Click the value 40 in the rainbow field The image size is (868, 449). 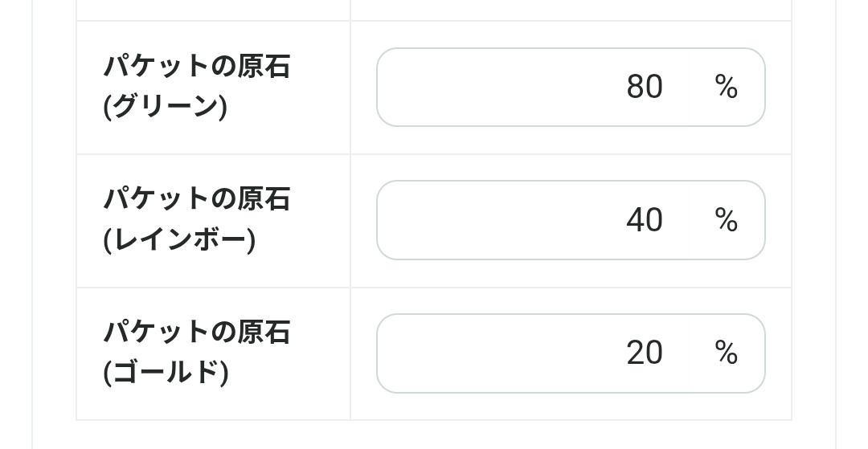(x=644, y=220)
